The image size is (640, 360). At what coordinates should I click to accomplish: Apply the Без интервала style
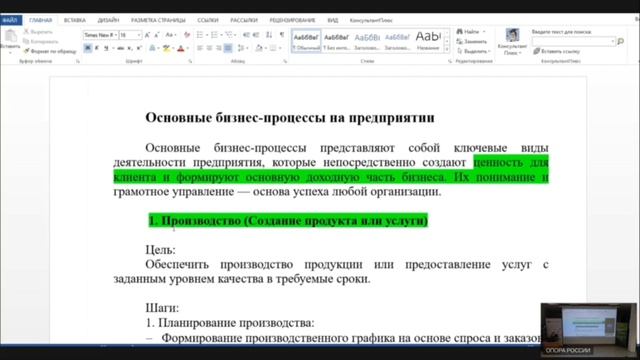pyautogui.click(x=336, y=41)
